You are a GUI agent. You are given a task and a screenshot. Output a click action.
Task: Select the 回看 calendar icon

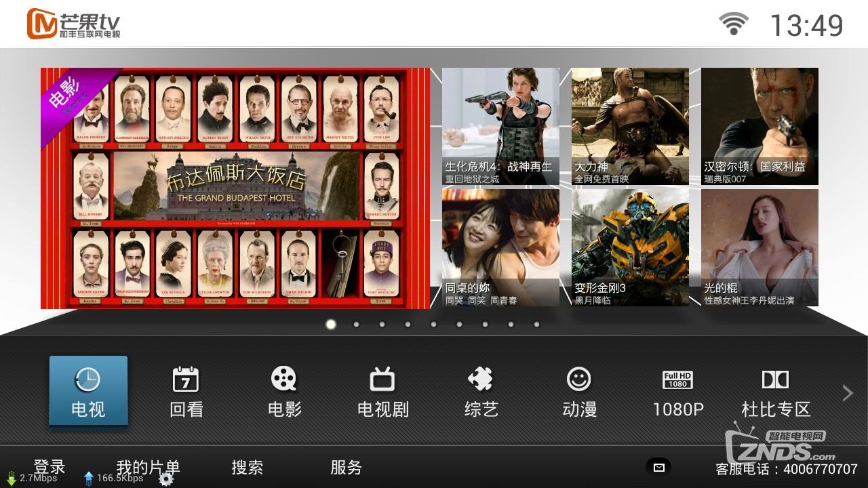tap(186, 380)
